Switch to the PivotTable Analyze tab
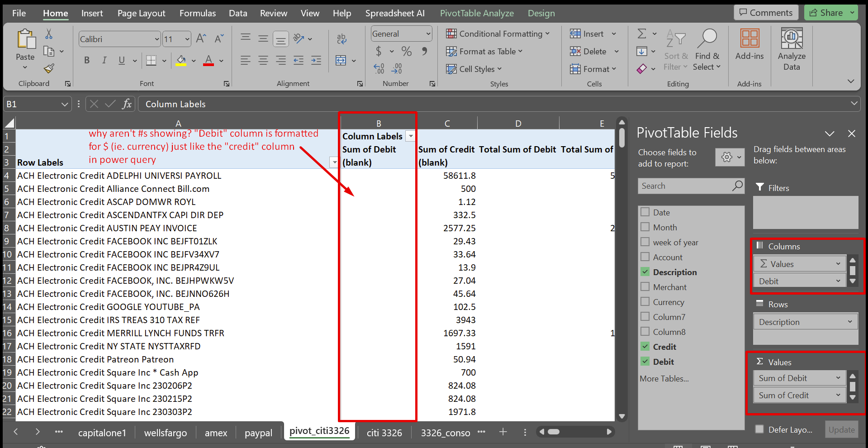The height and width of the screenshot is (448, 868). tap(477, 13)
